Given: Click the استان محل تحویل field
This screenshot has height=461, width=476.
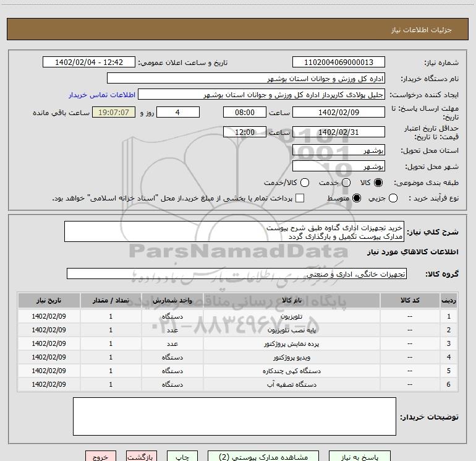Looking at the screenshot, I should pyautogui.click(x=339, y=150).
